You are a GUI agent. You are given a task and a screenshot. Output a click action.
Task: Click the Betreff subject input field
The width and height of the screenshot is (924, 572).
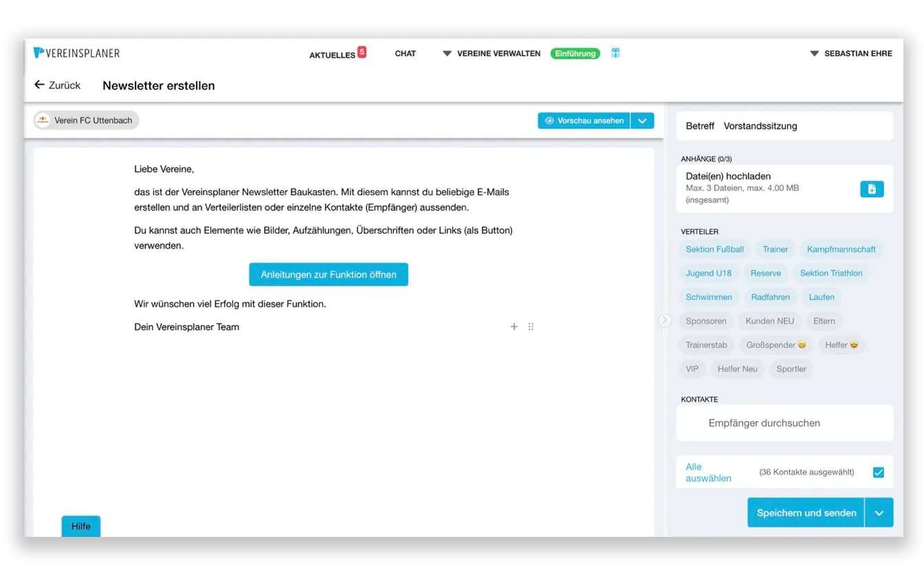click(784, 126)
